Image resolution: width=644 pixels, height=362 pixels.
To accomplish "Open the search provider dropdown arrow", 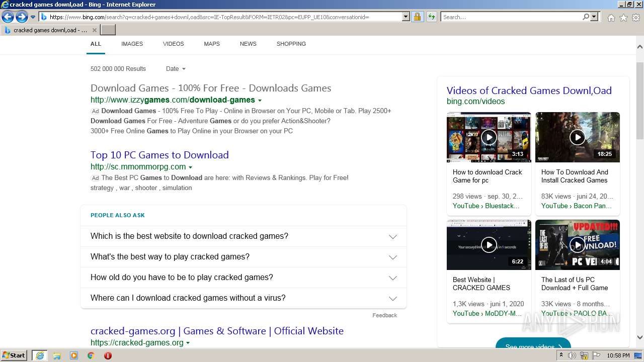I will click(x=594, y=17).
